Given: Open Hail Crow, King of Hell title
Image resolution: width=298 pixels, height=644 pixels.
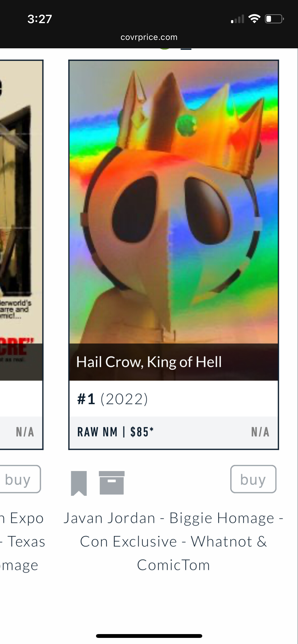Looking at the screenshot, I should pyautogui.click(x=149, y=362).
